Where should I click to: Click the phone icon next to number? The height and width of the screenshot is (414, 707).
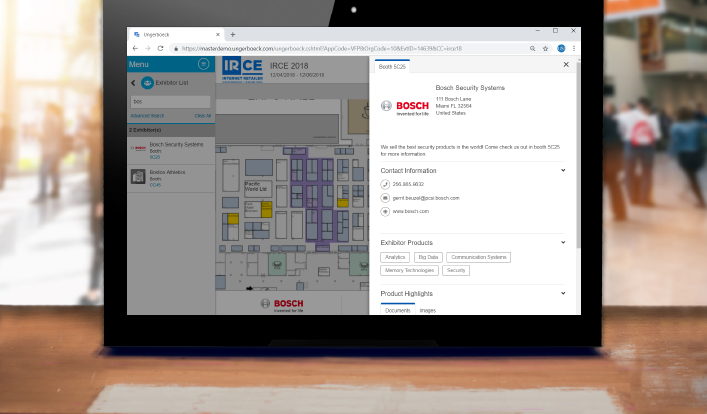(385, 184)
